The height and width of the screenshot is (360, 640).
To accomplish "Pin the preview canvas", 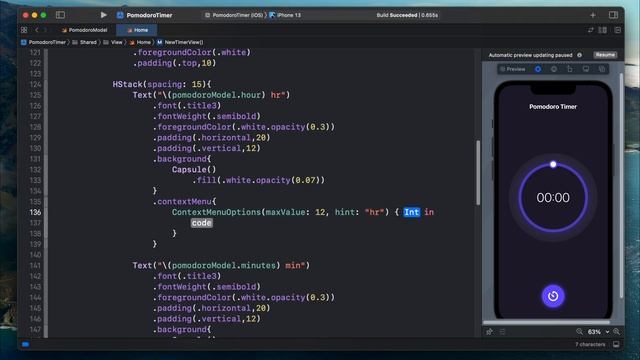I will pos(489,332).
